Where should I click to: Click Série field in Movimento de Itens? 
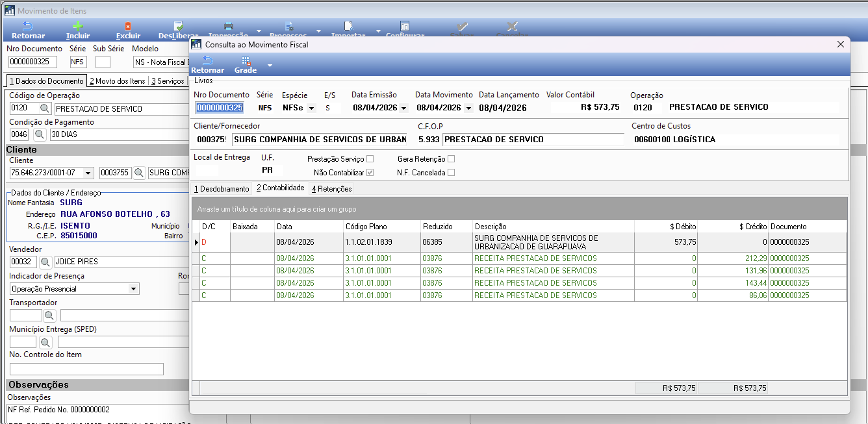click(x=78, y=62)
